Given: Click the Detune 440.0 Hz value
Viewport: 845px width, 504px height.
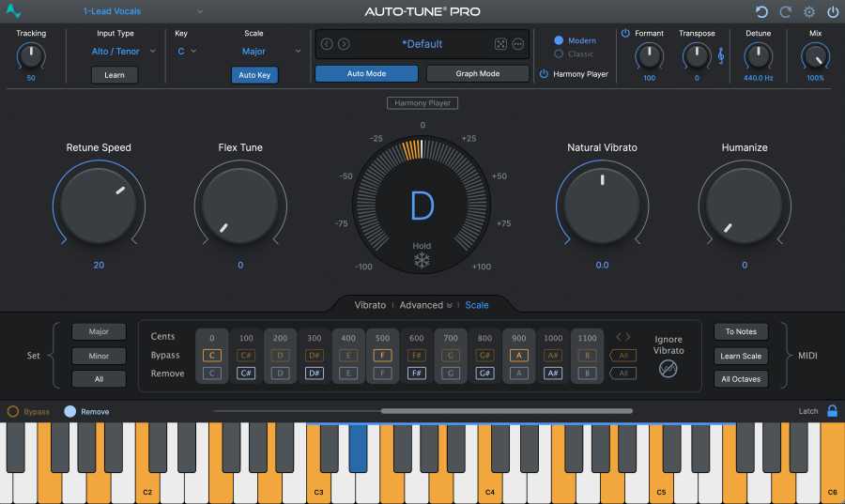Looking at the screenshot, I should coord(759,78).
